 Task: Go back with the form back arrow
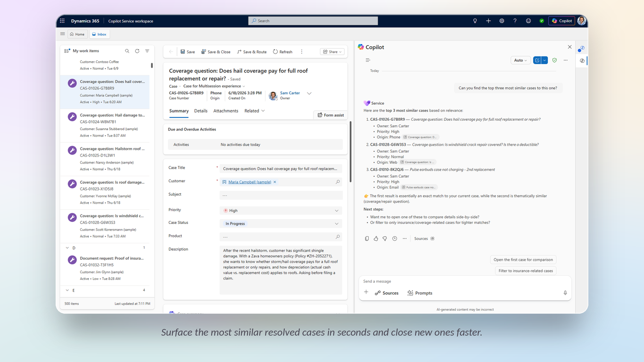click(171, 52)
